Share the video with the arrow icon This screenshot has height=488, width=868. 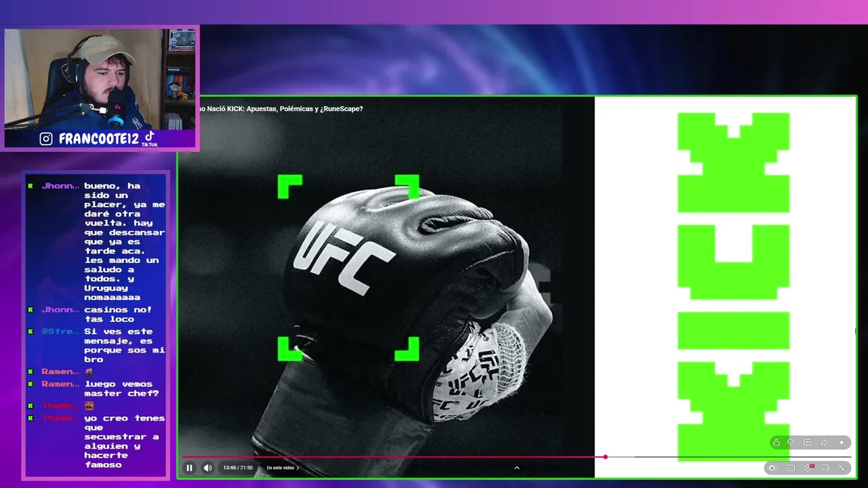coord(825,443)
